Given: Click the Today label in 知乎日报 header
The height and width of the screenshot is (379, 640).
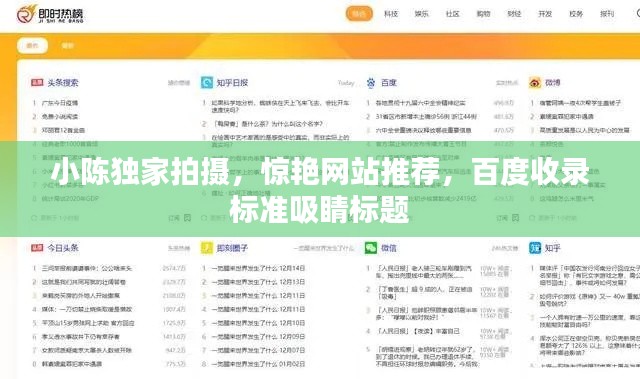Looking at the screenshot, I should [346, 83].
